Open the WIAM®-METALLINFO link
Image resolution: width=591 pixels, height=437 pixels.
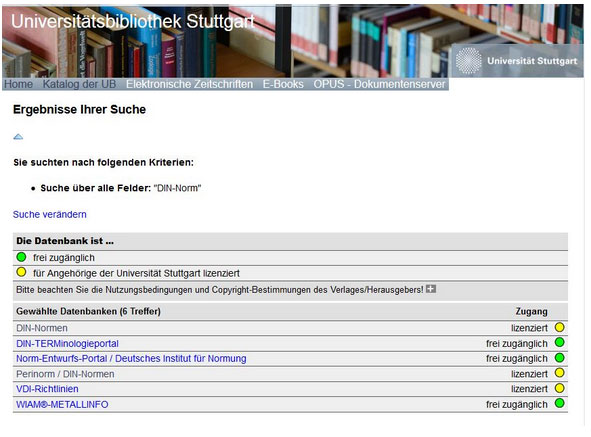[x=62, y=405]
